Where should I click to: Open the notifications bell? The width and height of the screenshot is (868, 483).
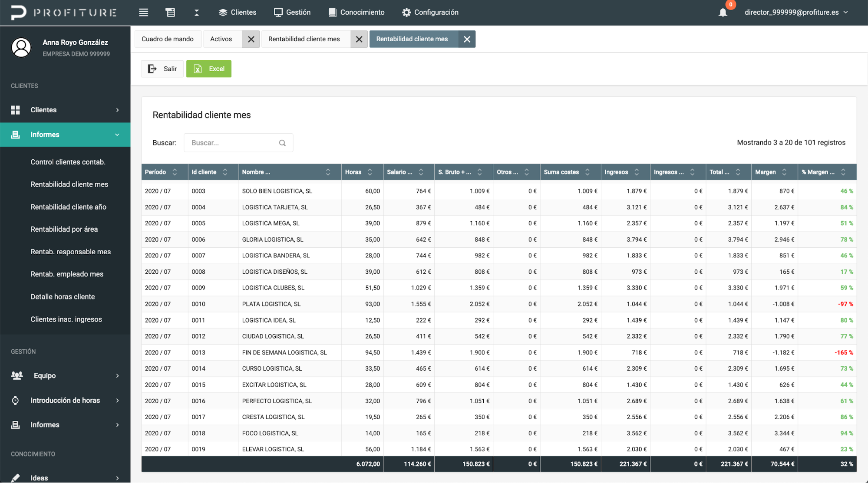click(723, 12)
